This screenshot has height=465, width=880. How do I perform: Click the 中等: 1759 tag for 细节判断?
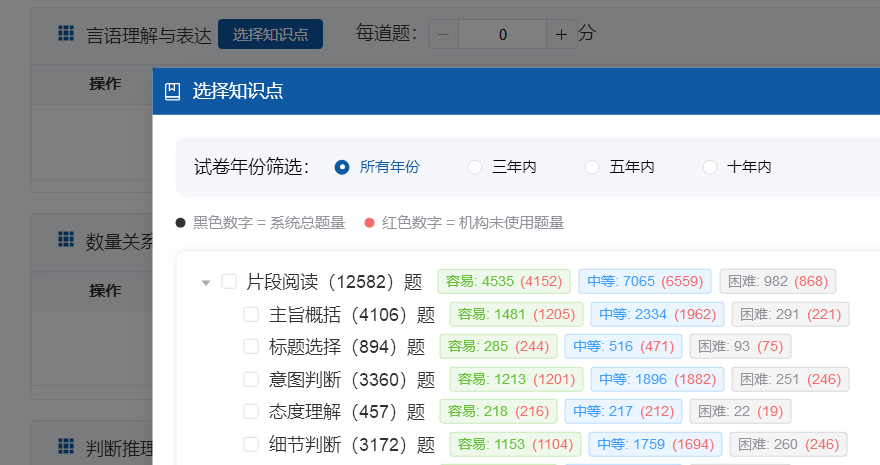[x=656, y=444]
